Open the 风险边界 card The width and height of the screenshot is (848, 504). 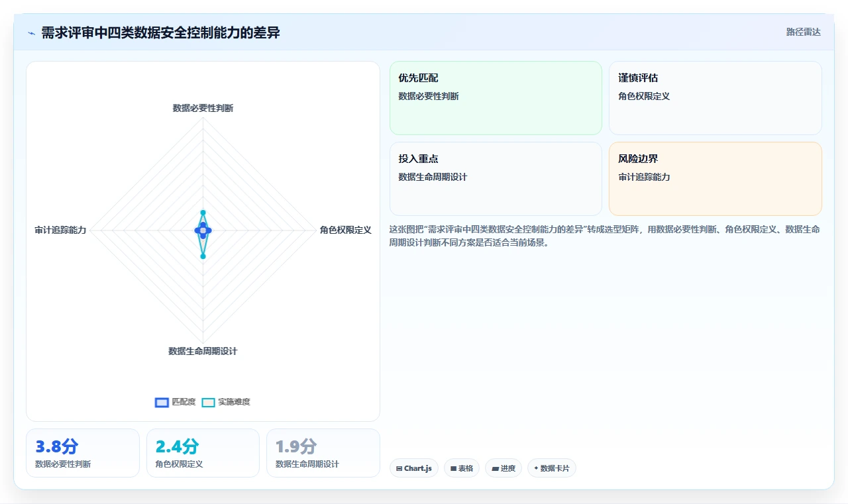click(x=715, y=179)
